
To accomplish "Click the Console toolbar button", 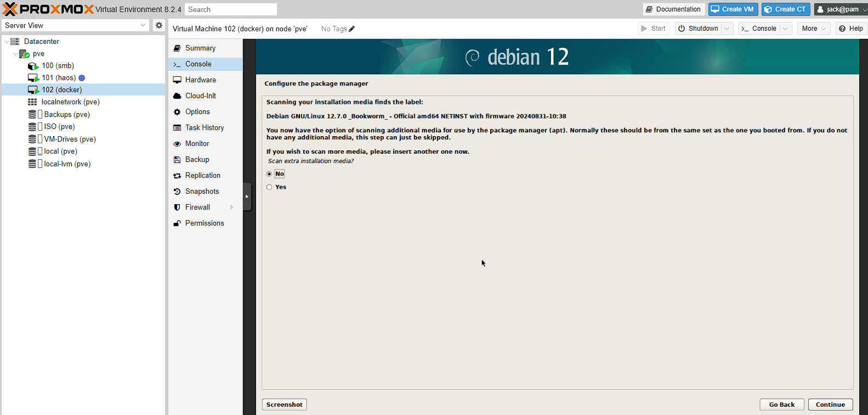I will pos(759,29).
